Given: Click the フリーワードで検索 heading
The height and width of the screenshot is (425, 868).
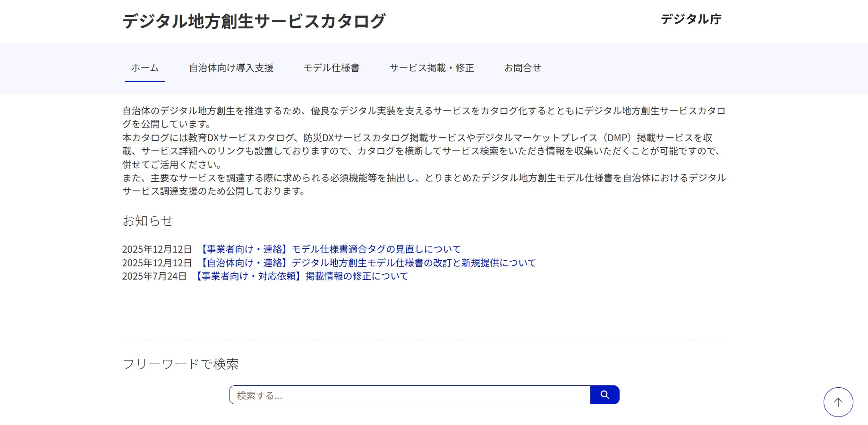Looking at the screenshot, I should pyautogui.click(x=180, y=364).
